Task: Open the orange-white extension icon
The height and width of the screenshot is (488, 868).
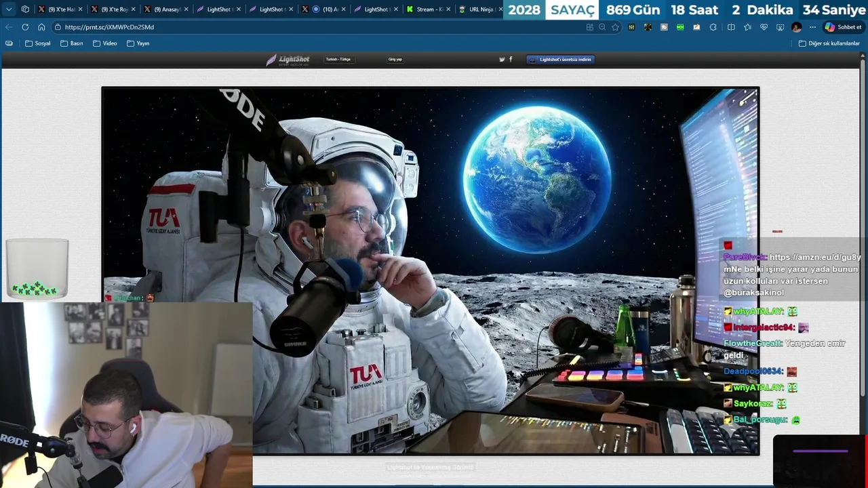Action: coord(696,27)
